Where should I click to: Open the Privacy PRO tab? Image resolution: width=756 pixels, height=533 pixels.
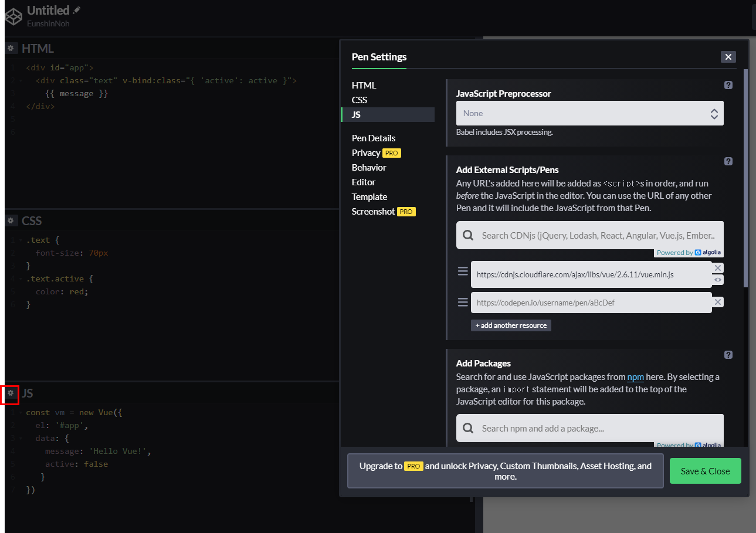tap(376, 152)
